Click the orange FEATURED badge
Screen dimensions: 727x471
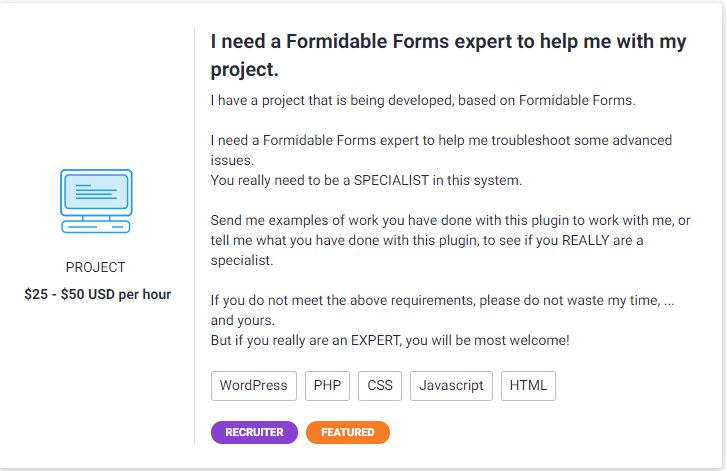348,432
